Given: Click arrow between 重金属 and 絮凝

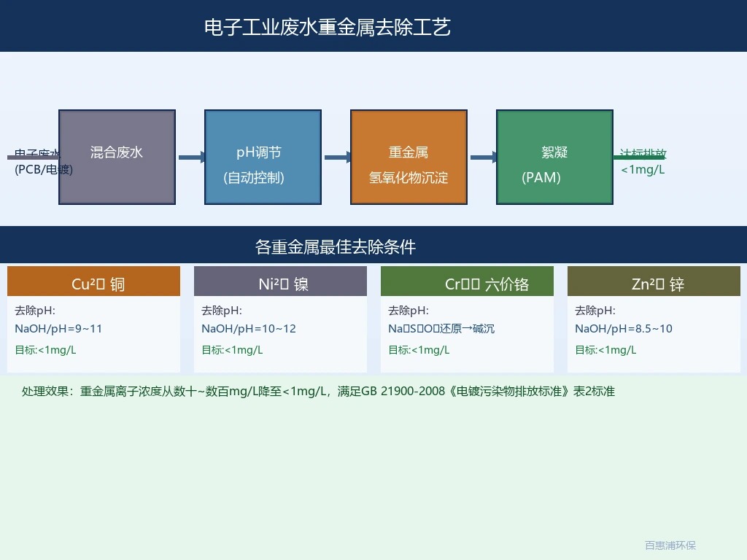Looking at the screenshot, I should point(483,157).
